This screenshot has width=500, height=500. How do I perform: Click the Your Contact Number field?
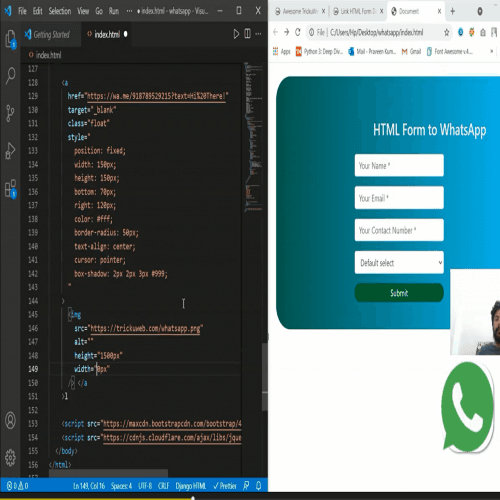click(x=399, y=230)
